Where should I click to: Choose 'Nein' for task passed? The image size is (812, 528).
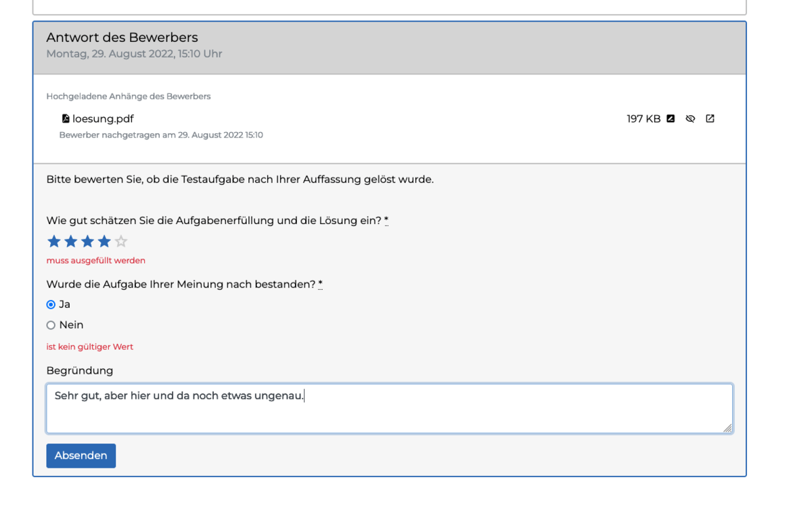(51, 326)
